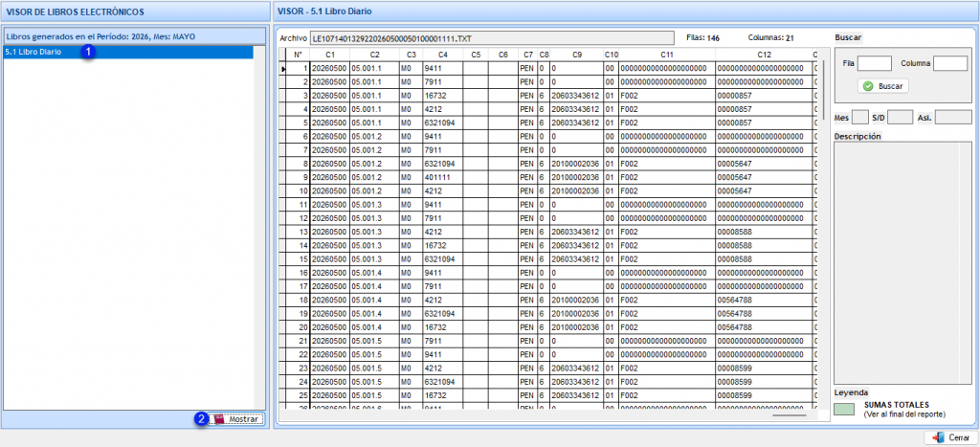Click cell 00008588 in row 13
The image size is (980, 447).
tap(764, 232)
